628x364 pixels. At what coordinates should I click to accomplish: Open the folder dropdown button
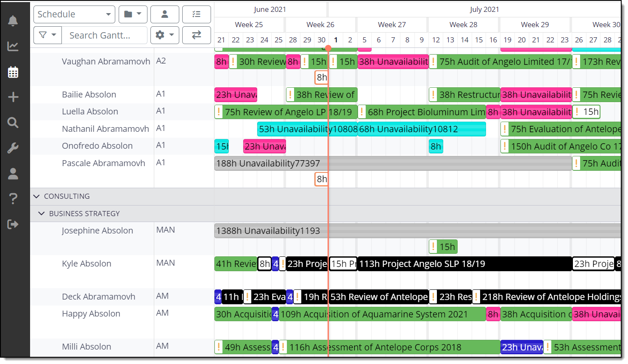pyautogui.click(x=133, y=14)
